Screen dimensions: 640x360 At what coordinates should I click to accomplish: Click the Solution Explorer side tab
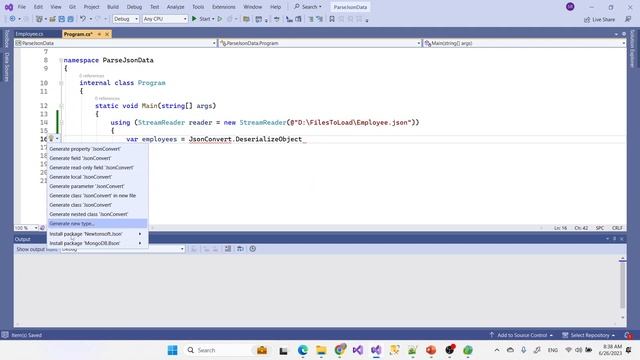coord(632,48)
